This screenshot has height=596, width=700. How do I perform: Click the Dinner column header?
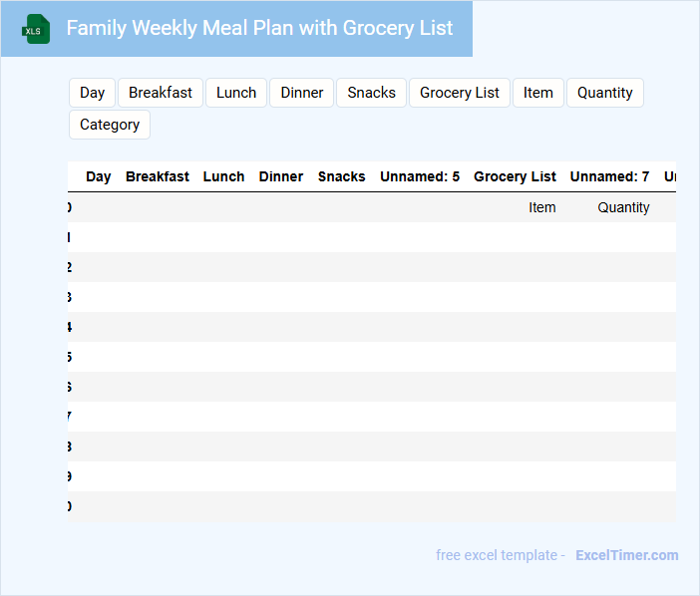click(x=281, y=176)
